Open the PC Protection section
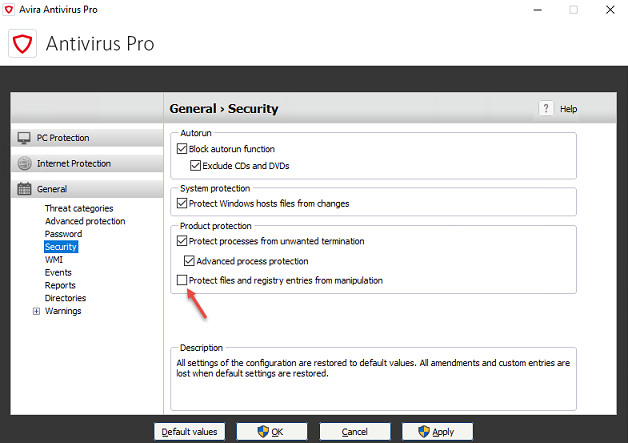 pos(87,138)
